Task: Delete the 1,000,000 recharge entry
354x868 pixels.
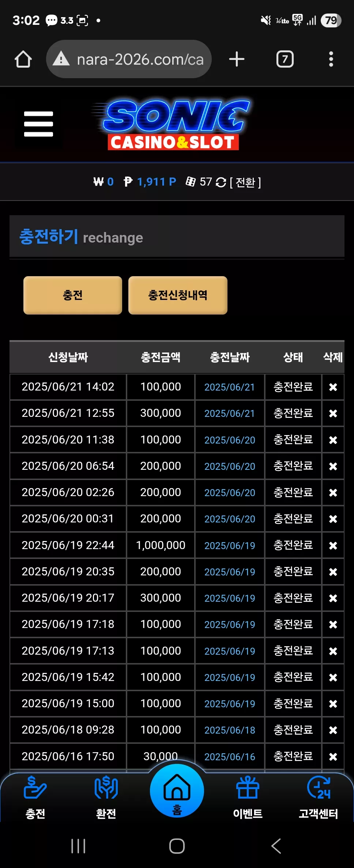Action: 333,545
